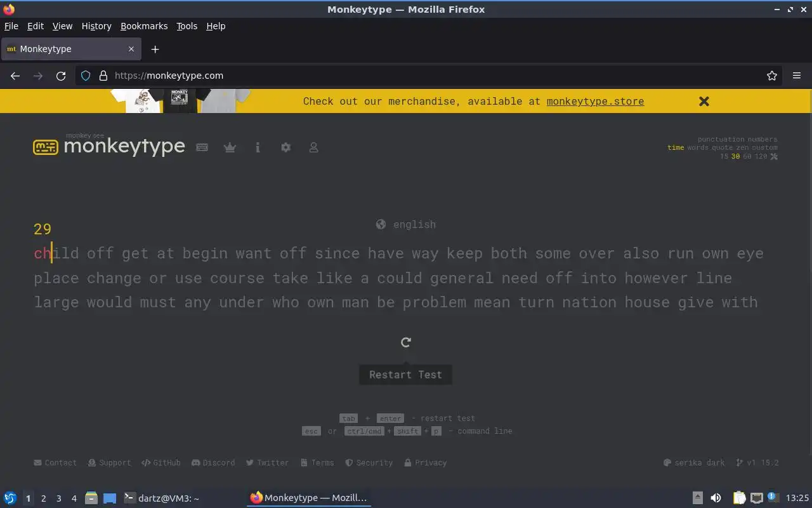This screenshot has height=508, width=812.
Task: Open the about info icon
Action: 258,147
